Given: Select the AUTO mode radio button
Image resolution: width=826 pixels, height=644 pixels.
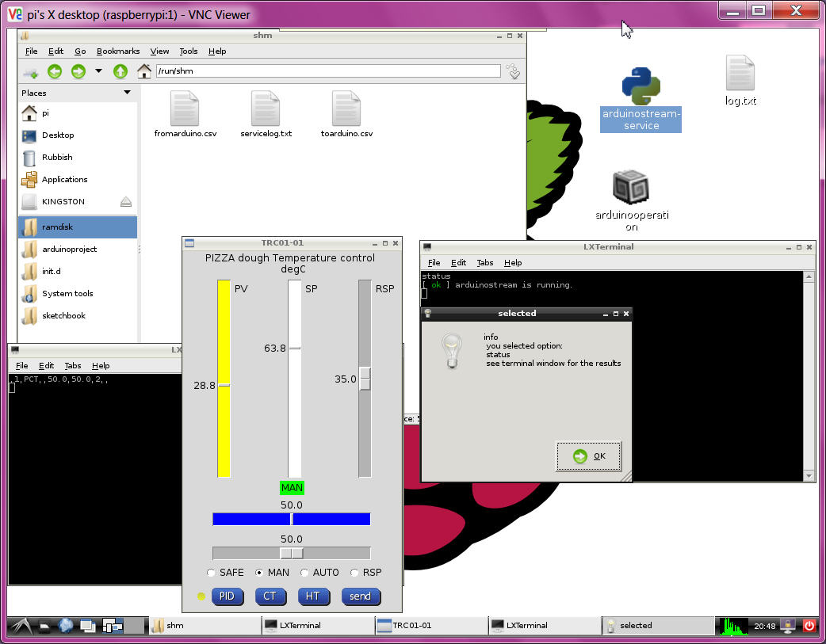Looking at the screenshot, I should point(304,573).
